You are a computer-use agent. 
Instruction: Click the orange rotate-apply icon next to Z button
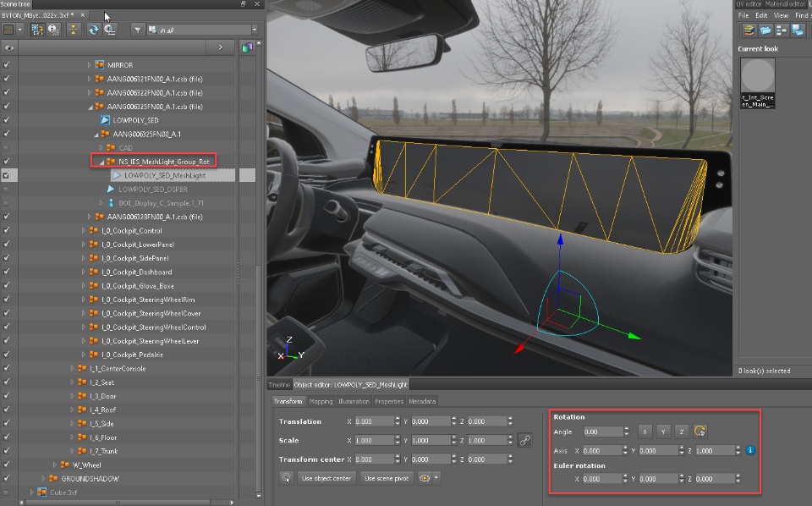coord(700,431)
